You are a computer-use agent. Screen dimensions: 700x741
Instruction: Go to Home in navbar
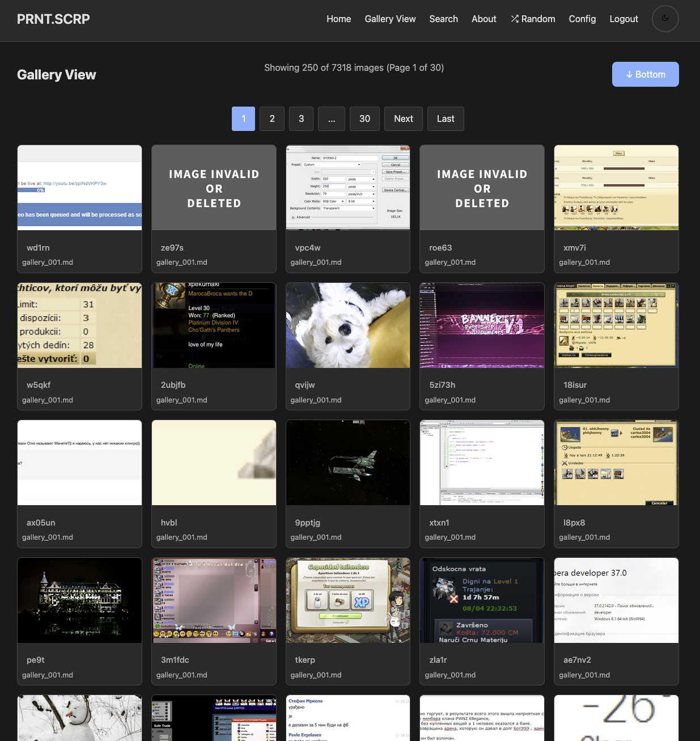coord(339,19)
